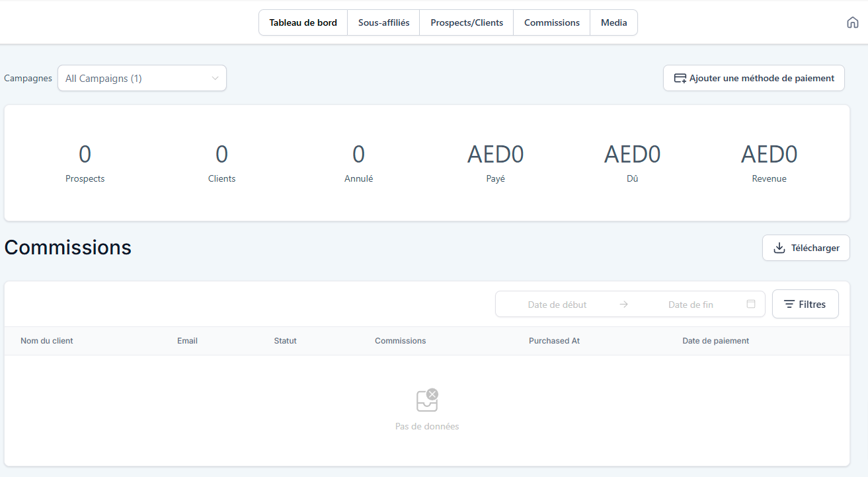Switch to the Tableau de bord tab
The image size is (868, 477).
click(x=303, y=22)
